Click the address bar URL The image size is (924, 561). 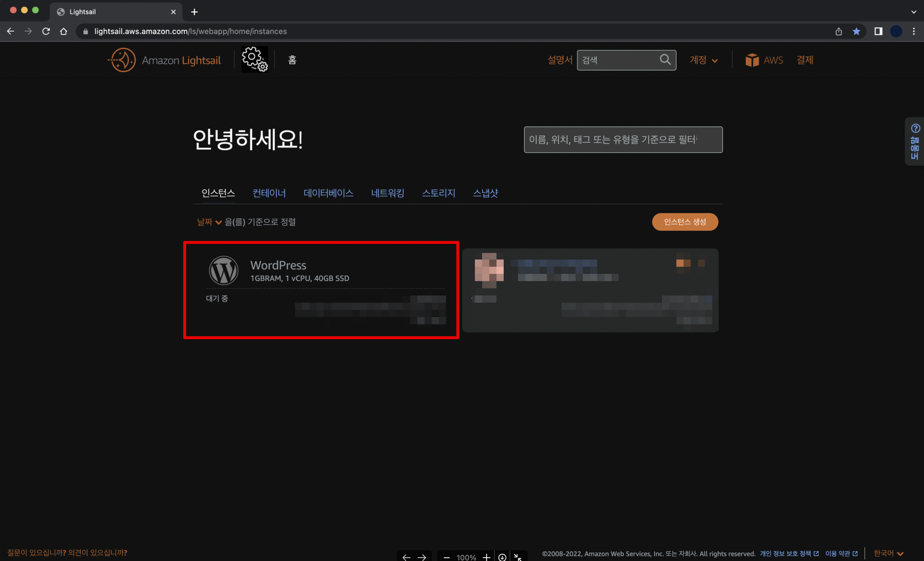click(190, 31)
